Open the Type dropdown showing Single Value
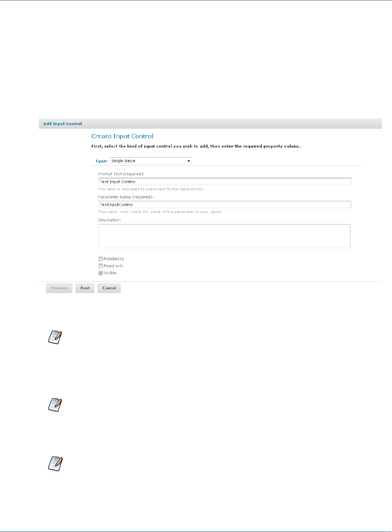 pos(151,161)
